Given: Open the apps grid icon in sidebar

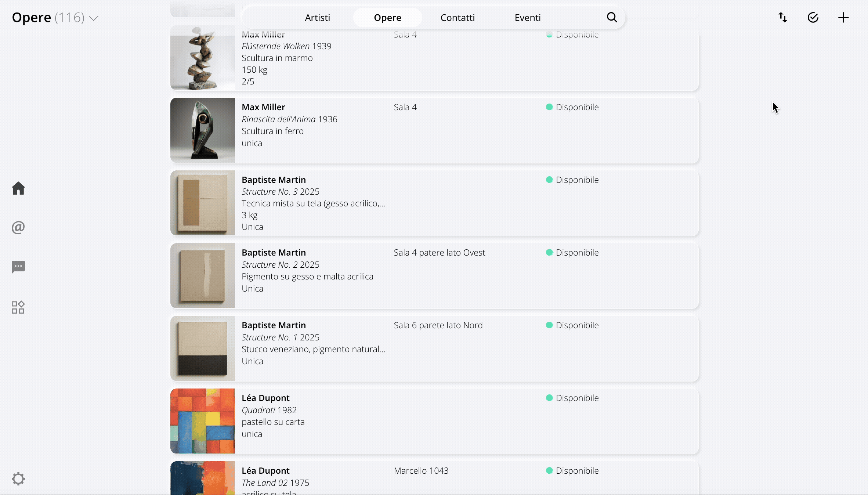Looking at the screenshot, I should tap(18, 307).
